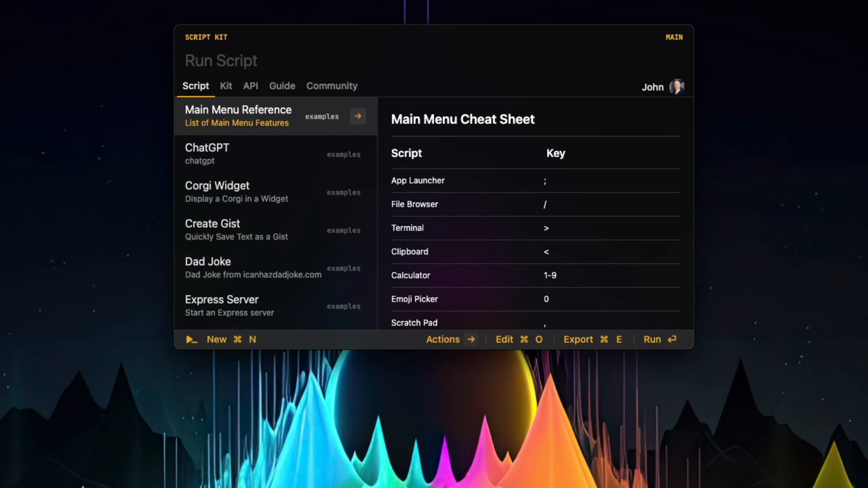This screenshot has width=868, height=488.
Task: Click the examples tag on Dad Joke row
Action: tap(343, 268)
